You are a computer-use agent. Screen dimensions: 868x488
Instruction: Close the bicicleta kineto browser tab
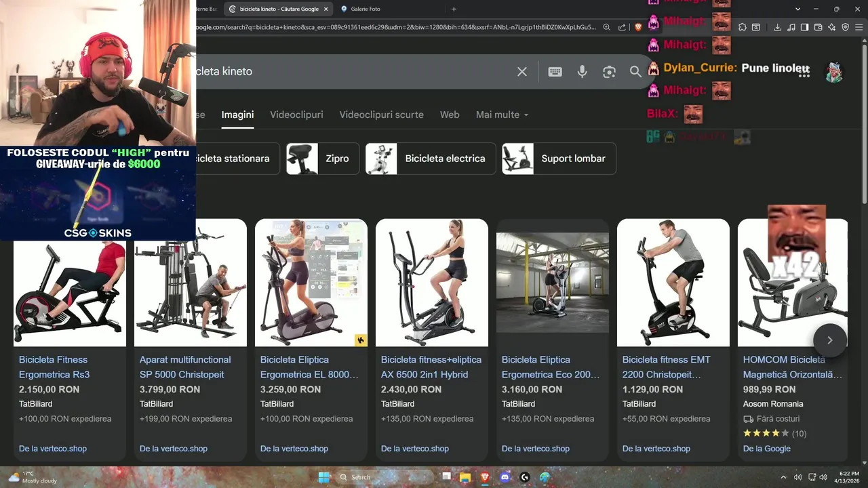click(326, 9)
